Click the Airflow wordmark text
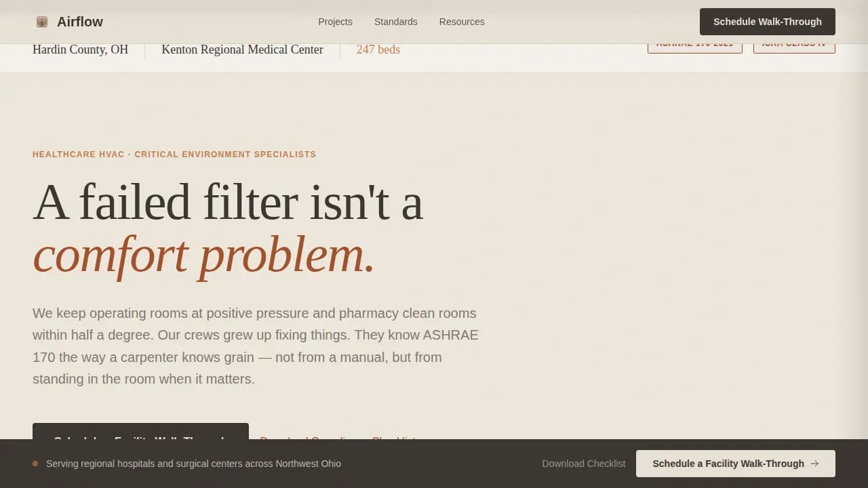The height and width of the screenshot is (488, 868). pyautogui.click(x=80, y=21)
